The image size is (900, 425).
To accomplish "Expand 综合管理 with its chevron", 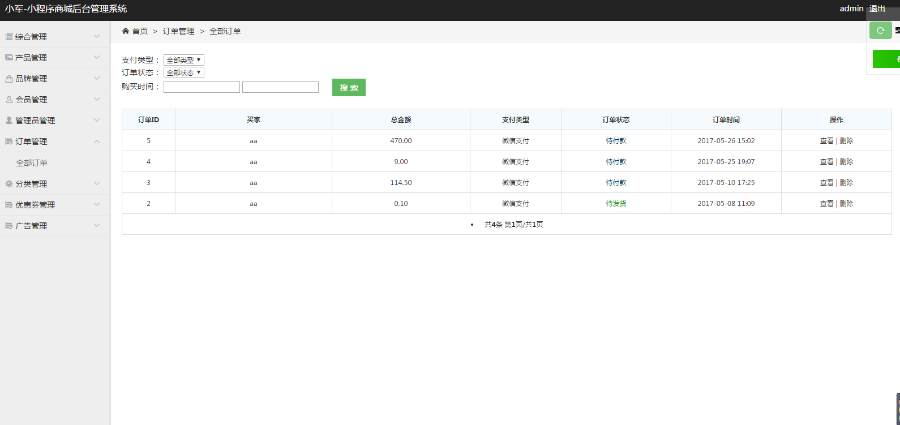I will pyautogui.click(x=96, y=36).
